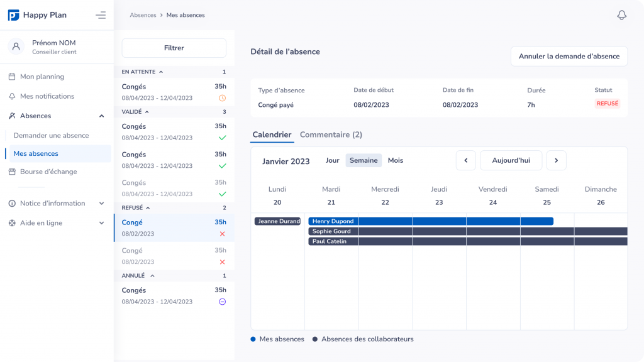Click Annuler la demande d'absence button
The width and height of the screenshot is (644, 362).
pos(569,56)
